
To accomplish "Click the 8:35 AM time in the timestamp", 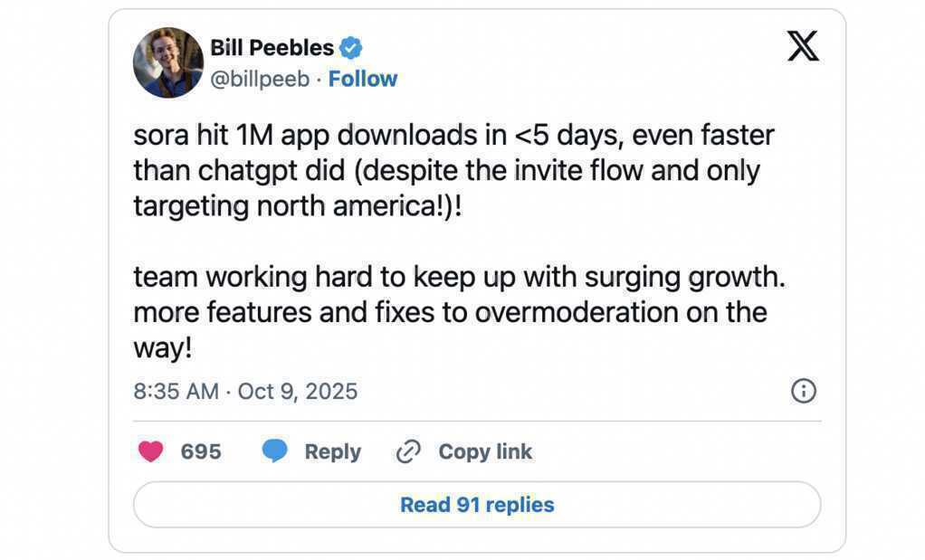I will click(176, 391).
